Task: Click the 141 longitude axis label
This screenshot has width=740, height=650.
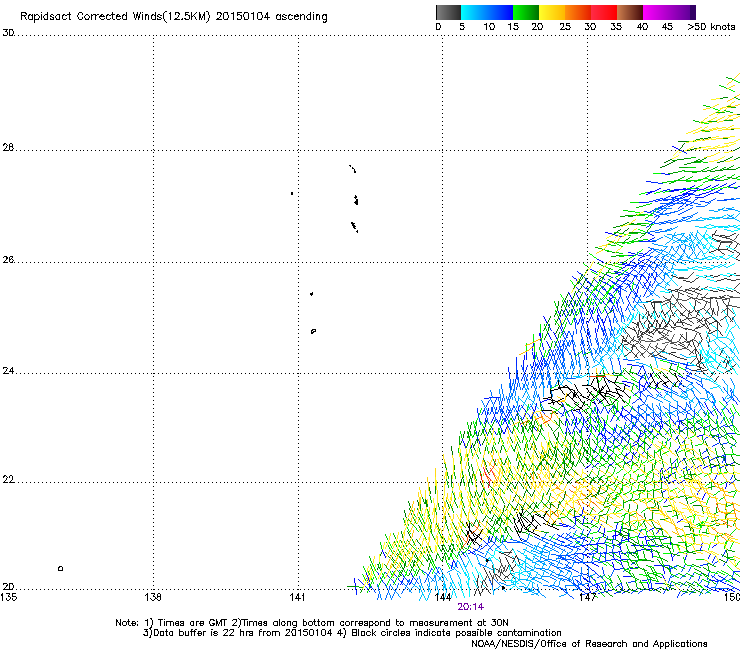Action: point(297,597)
